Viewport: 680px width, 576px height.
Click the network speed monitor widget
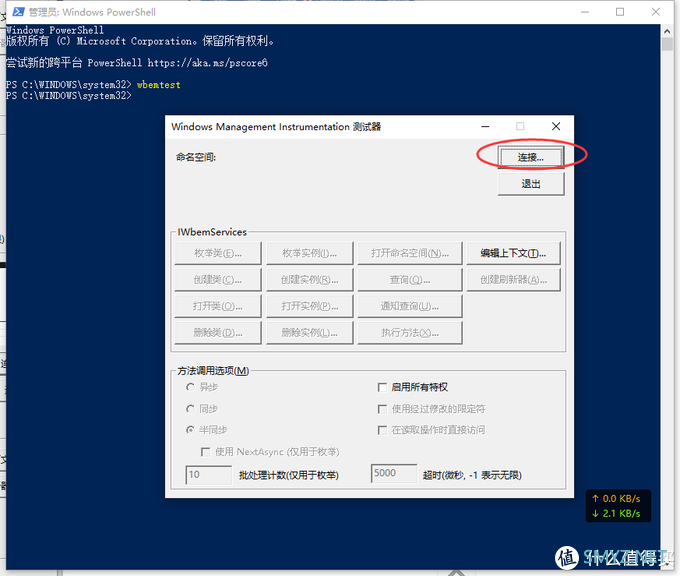point(618,506)
